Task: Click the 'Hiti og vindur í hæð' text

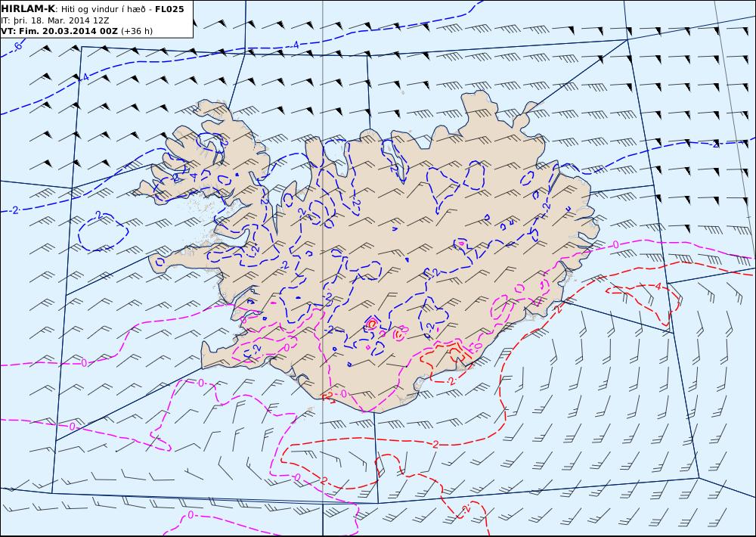Action: tap(103, 9)
